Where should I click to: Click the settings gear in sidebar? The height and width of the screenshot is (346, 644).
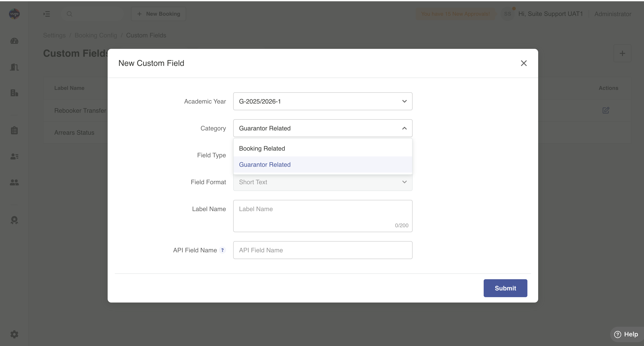point(14,334)
